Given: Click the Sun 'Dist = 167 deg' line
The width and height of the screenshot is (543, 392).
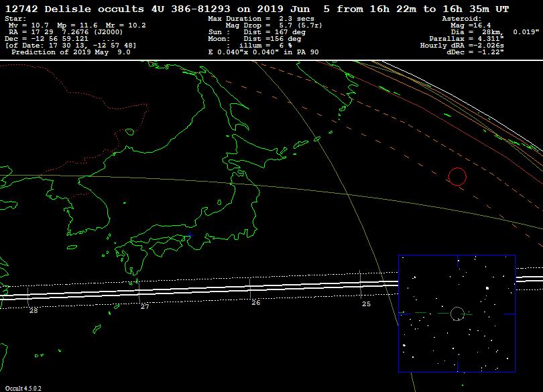Looking at the screenshot, I should [x=275, y=32].
